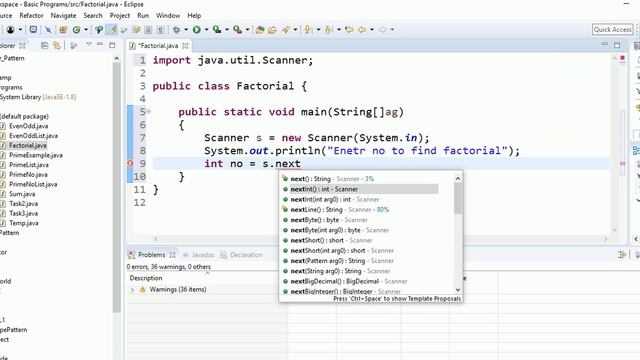Screen dimensions: 640x360
Task: Minimize the editor area
Action: coord(604,44)
